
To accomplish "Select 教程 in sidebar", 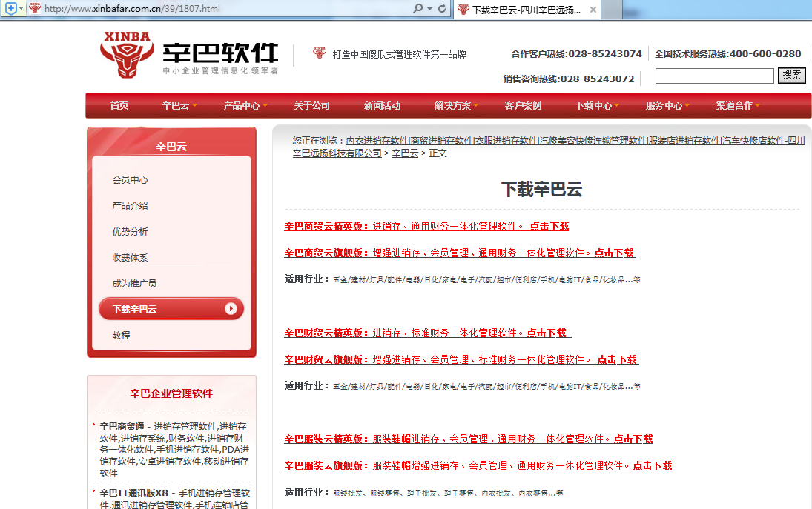I will (x=121, y=335).
